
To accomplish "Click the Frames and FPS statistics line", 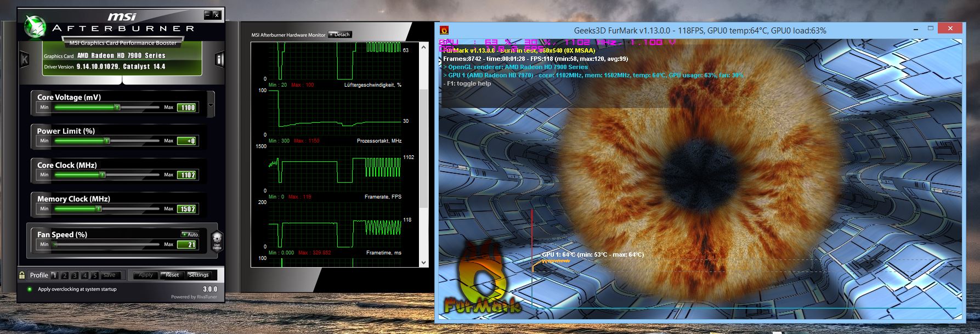I will [536, 59].
